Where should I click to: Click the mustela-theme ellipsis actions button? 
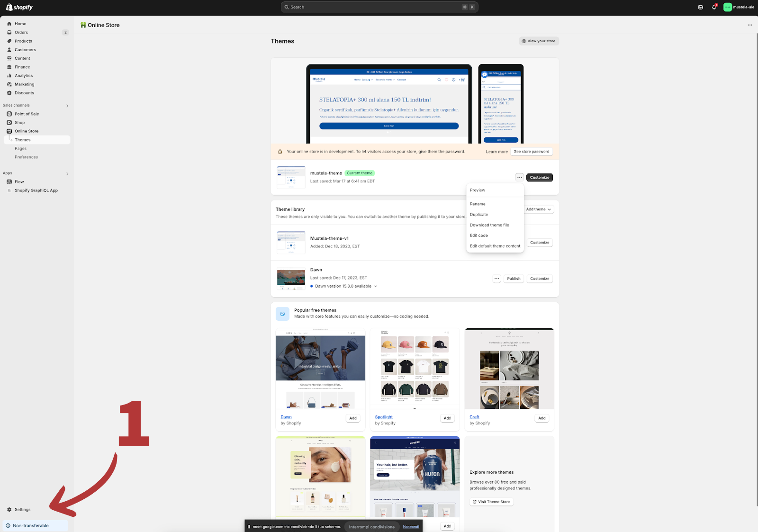pyautogui.click(x=520, y=178)
